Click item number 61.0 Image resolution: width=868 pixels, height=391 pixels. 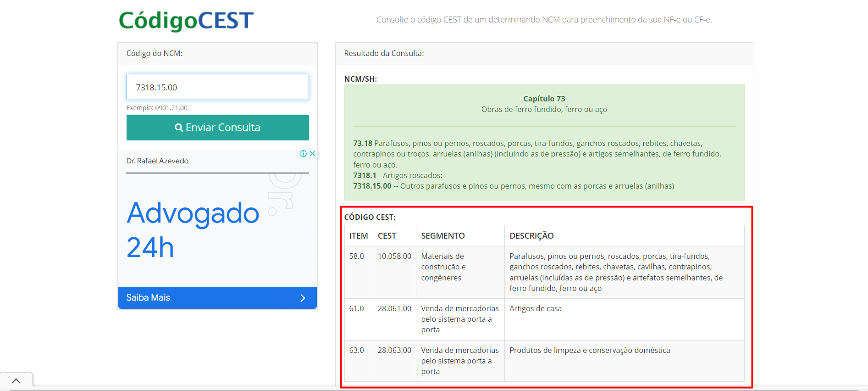coord(356,308)
